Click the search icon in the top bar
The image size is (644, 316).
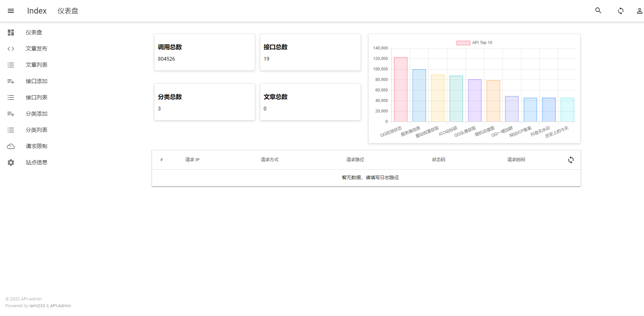(598, 10)
